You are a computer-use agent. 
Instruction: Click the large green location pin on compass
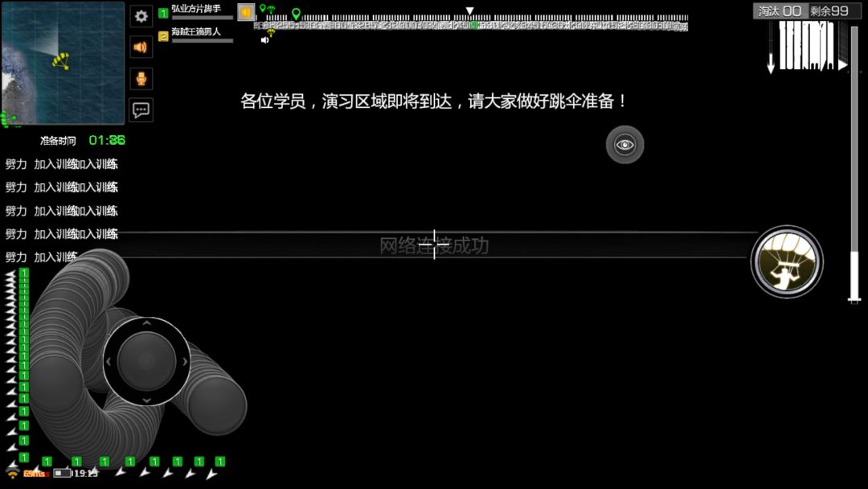pyautogui.click(x=296, y=14)
